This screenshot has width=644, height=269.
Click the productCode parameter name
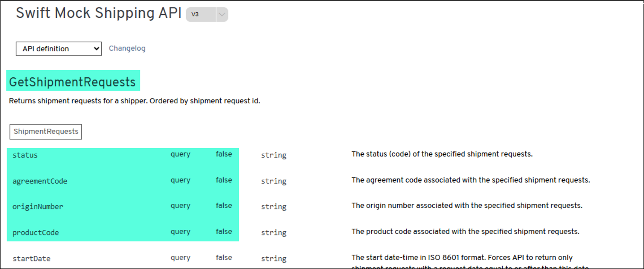(35, 232)
